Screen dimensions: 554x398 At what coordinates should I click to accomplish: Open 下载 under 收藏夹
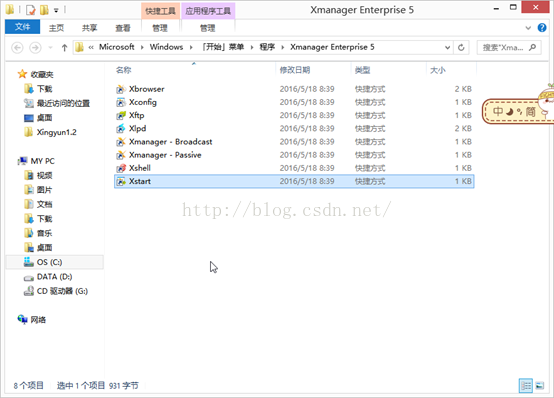[x=45, y=89]
